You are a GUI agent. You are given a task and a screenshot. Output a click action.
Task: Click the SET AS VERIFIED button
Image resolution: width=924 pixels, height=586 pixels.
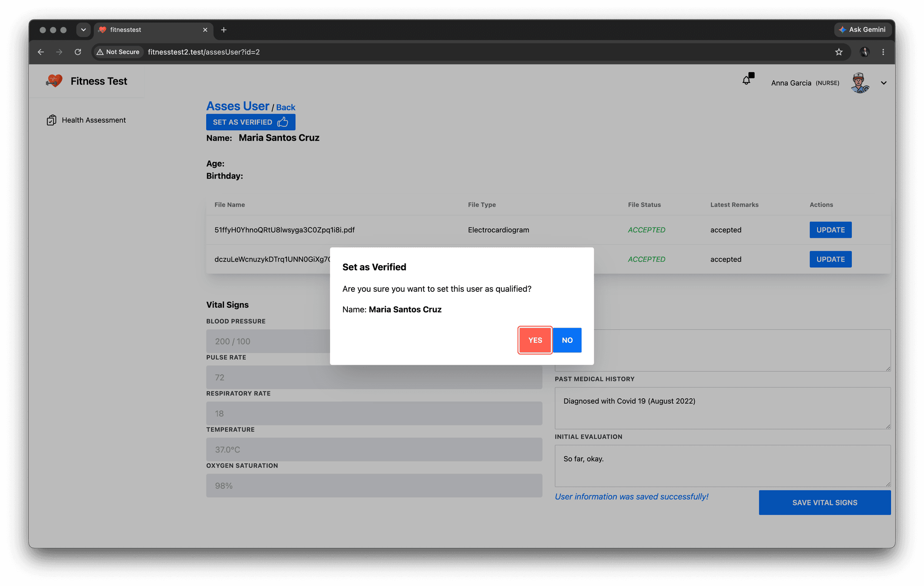click(251, 122)
